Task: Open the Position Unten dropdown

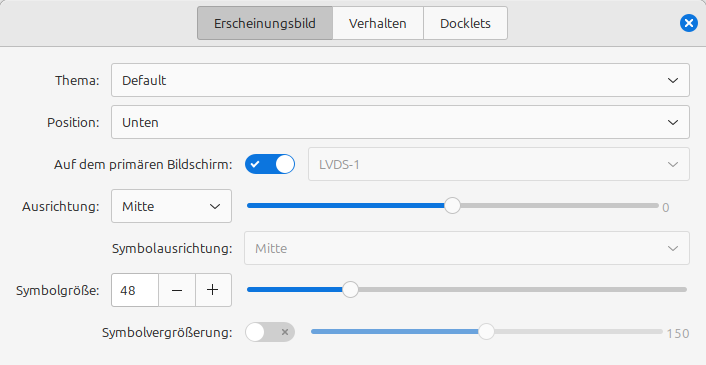Action: coord(400,122)
